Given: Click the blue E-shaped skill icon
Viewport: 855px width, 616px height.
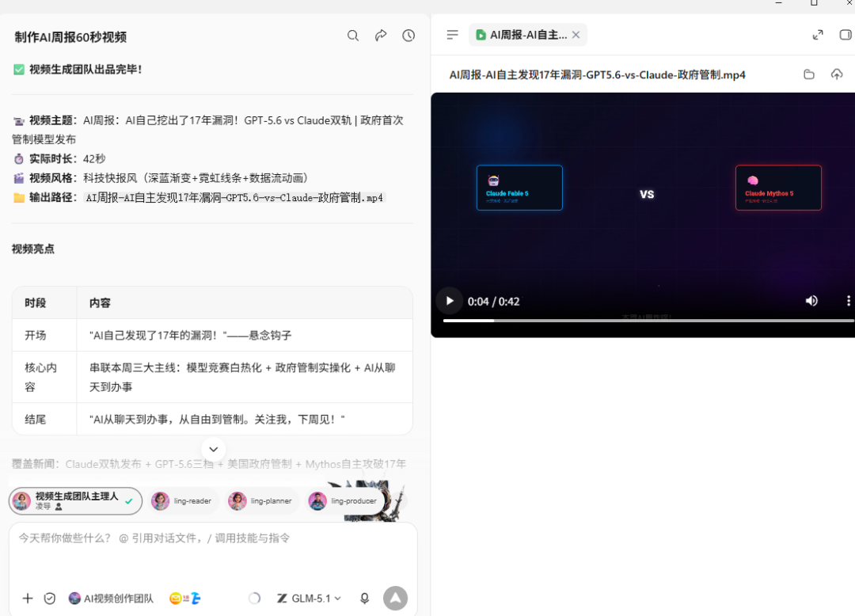Looking at the screenshot, I should 196,599.
